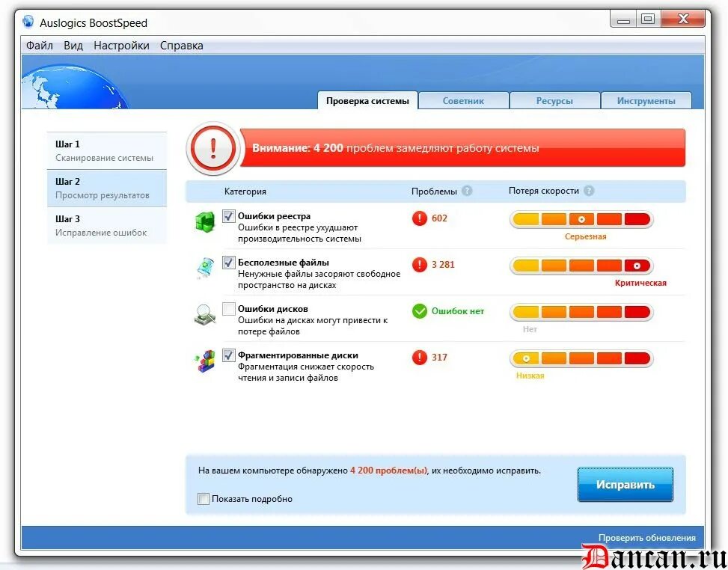The width and height of the screenshot is (728, 570).
Task: Uncheck the Бесполезные файлы checkbox
Action: [x=228, y=263]
